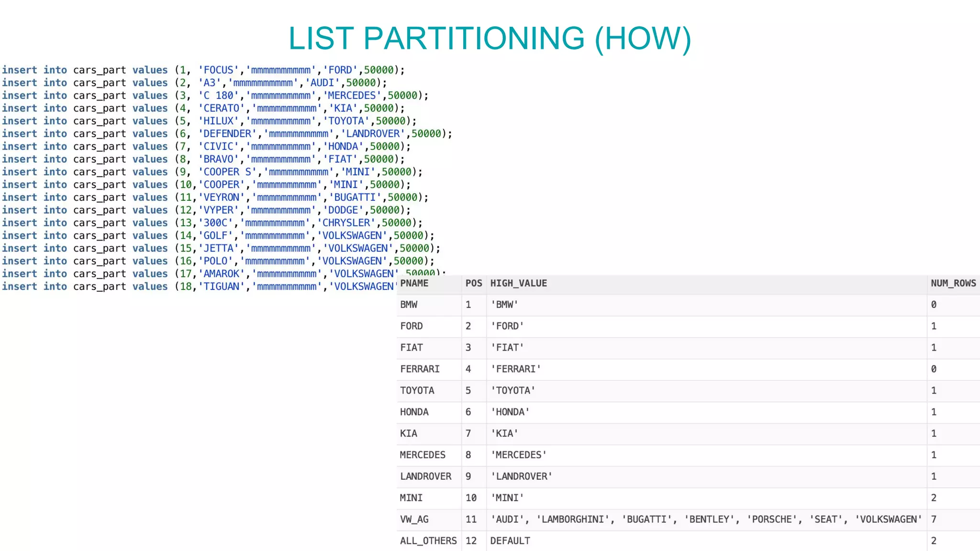The height and width of the screenshot is (551, 980).
Task: Click the insert statement for 'JETTA'
Action: pos(221,249)
